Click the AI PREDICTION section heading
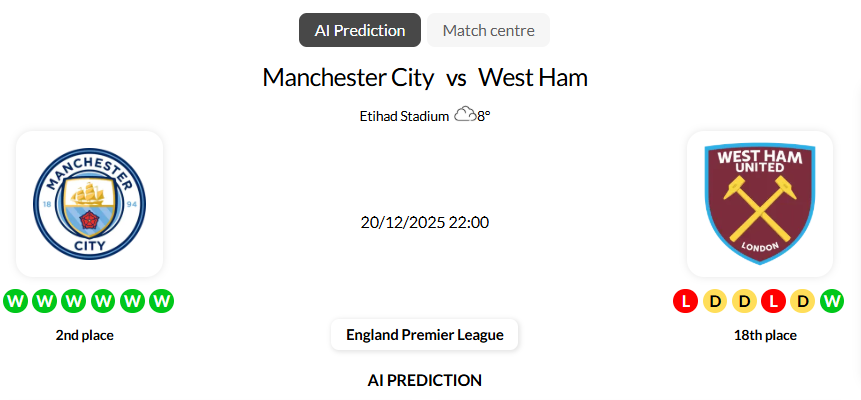This screenshot has width=861, height=400. tap(425, 380)
